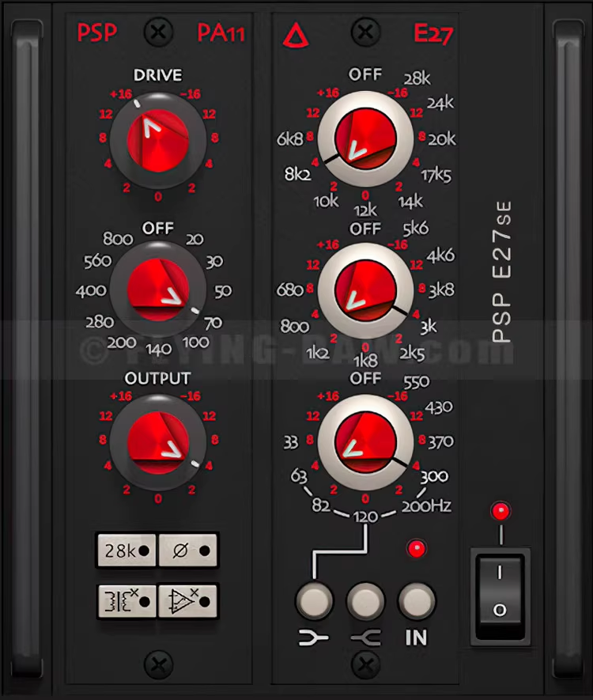Click OFF label above PA11 filter knob
Image resolution: width=593 pixels, height=700 pixels.
coord(158,228)
